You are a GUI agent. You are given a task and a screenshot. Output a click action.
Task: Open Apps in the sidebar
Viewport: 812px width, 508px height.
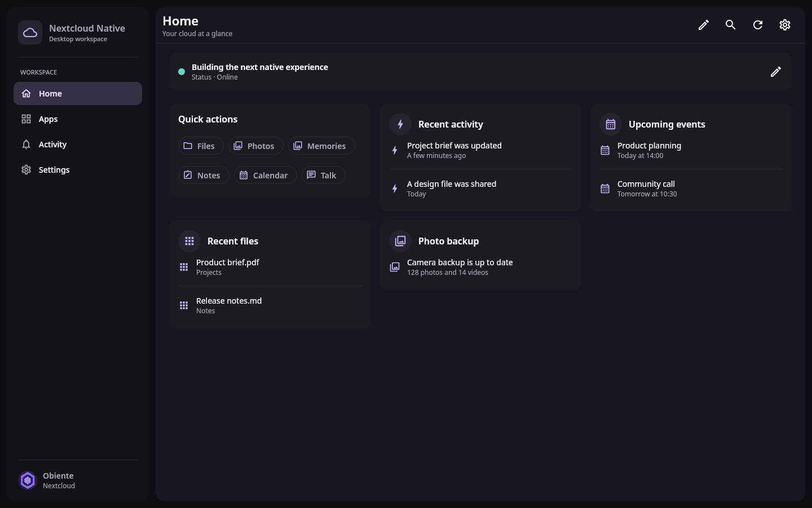click(78, 119)
